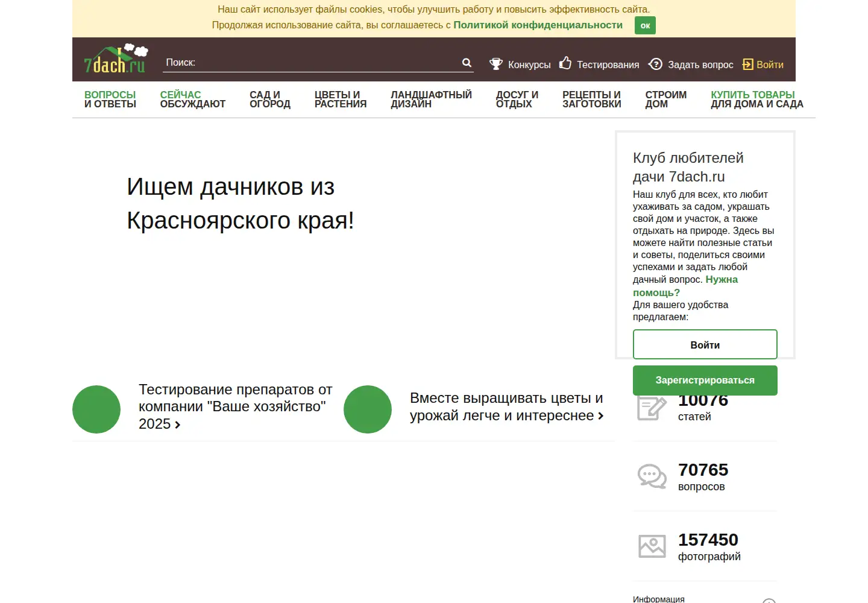868x603 pixels.
Task: Open Досуг и отдых menu
Action: 517,99
